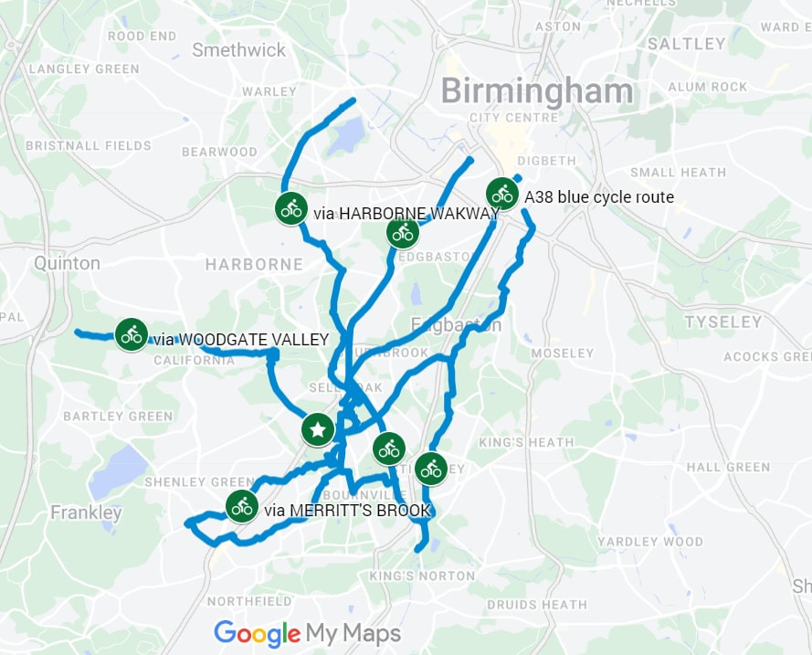The width and height of the screenshot is (812, 655).
Task: Click the blue route end at King's Norton
Action: click(x=418, y=550)
